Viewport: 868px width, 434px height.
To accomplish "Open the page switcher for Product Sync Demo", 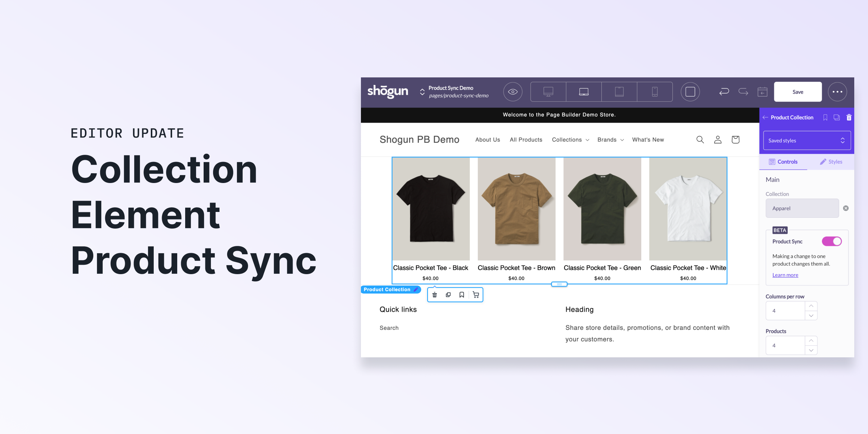I will point(422,92).
